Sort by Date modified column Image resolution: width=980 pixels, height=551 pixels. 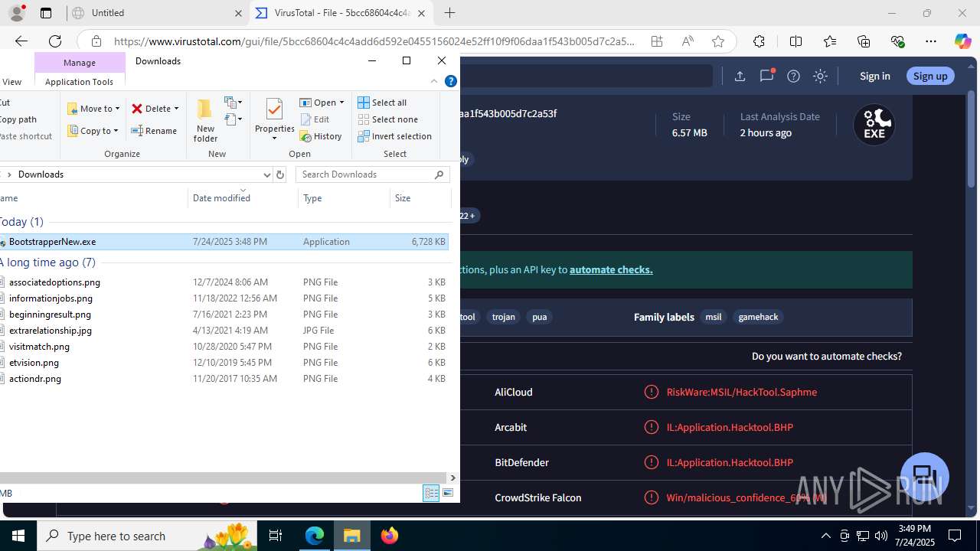[243, 198]
